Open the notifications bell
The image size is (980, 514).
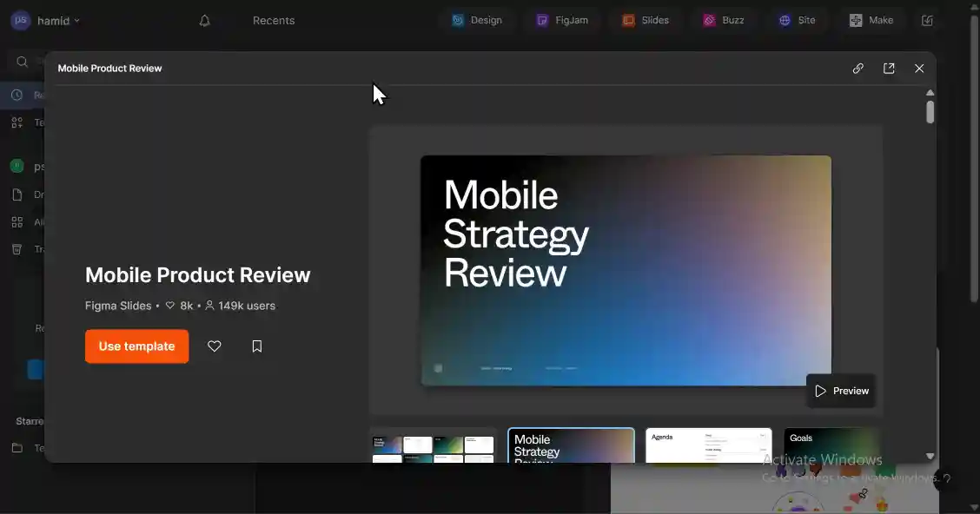point(204,19)
